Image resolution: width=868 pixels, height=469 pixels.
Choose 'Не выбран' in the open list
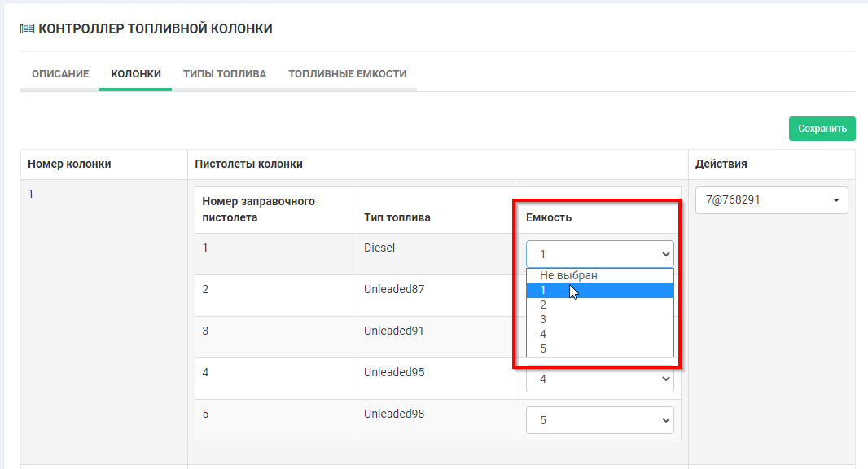(x=568, y=276)
